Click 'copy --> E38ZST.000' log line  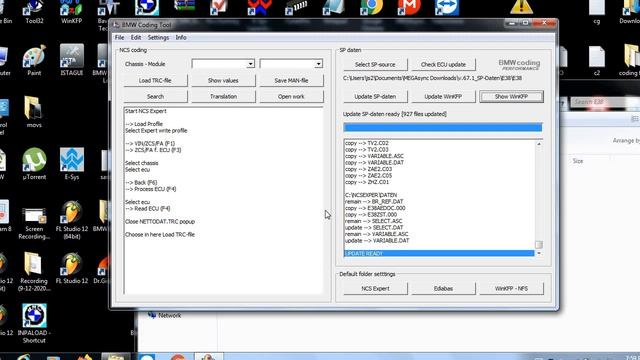tap(371, 215)
